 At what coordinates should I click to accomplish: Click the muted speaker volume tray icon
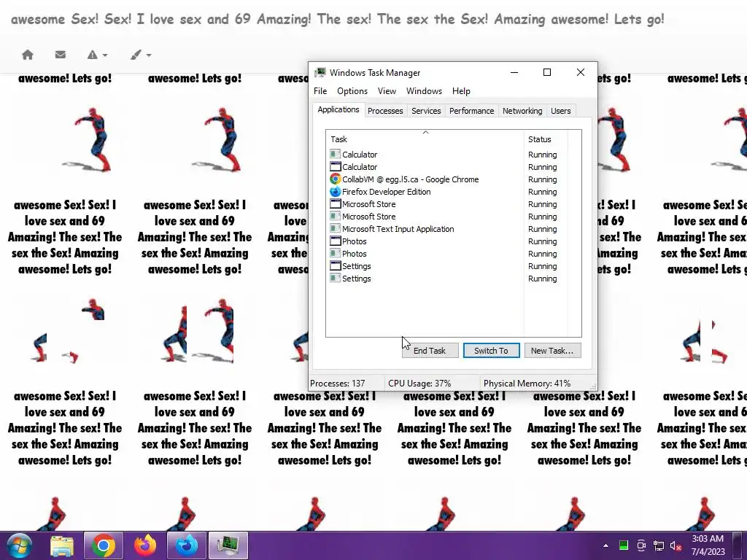676,545
